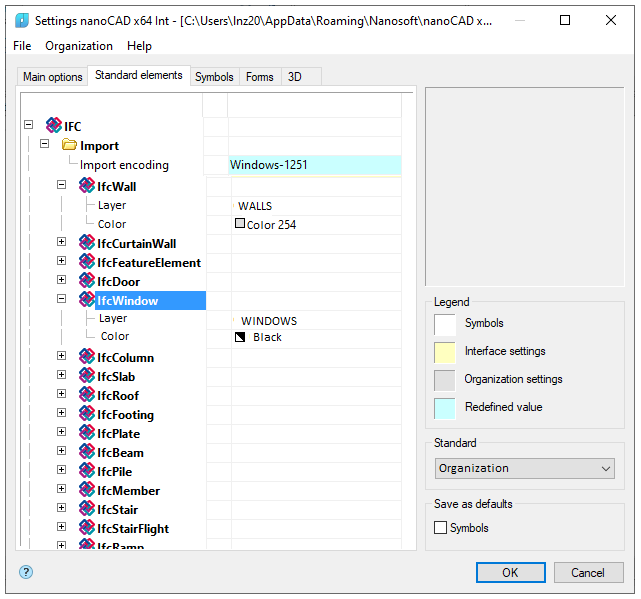Image resolution: width=641 pixels, height=599 pixels.
Task: Switch to the Main options tab
Action: [53, 77]
